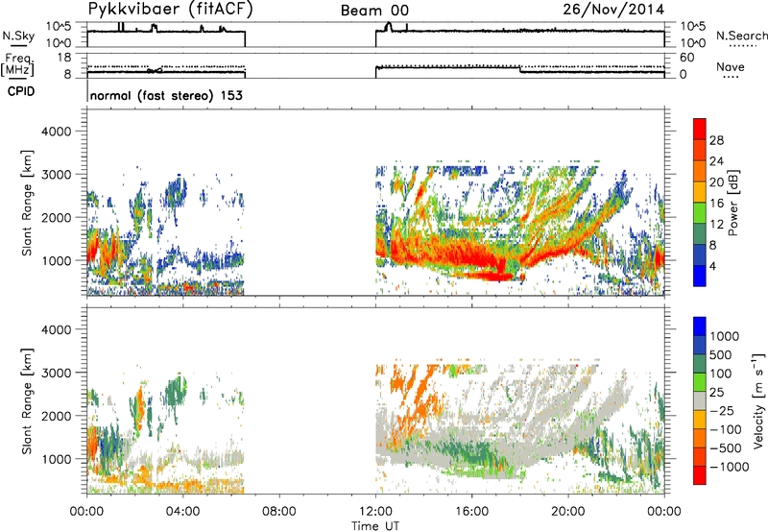This screenshot has height=532, width=768.
Task: Click the '-1000' tick on the velocity scale
Action: click(x=729, y=467)
